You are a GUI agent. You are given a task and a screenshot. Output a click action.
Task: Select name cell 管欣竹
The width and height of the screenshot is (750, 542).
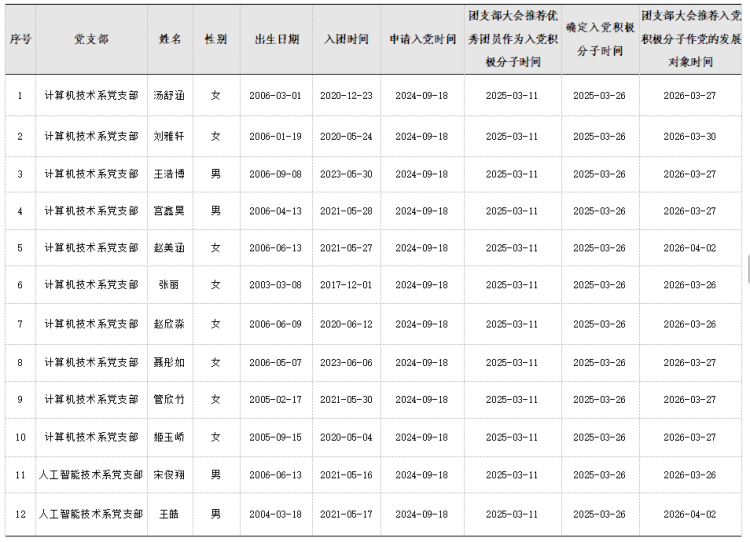169,399
